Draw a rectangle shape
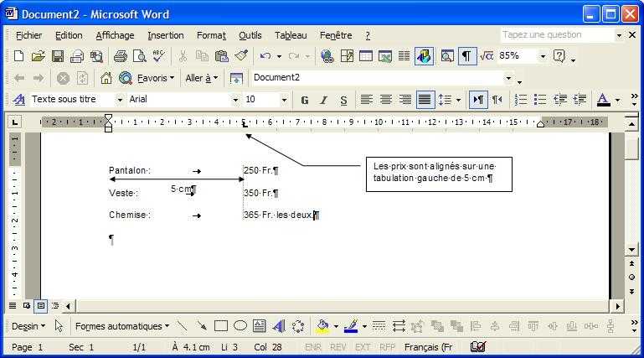Image resolution: width=644 pixels, height=358 pixels. 221,326
